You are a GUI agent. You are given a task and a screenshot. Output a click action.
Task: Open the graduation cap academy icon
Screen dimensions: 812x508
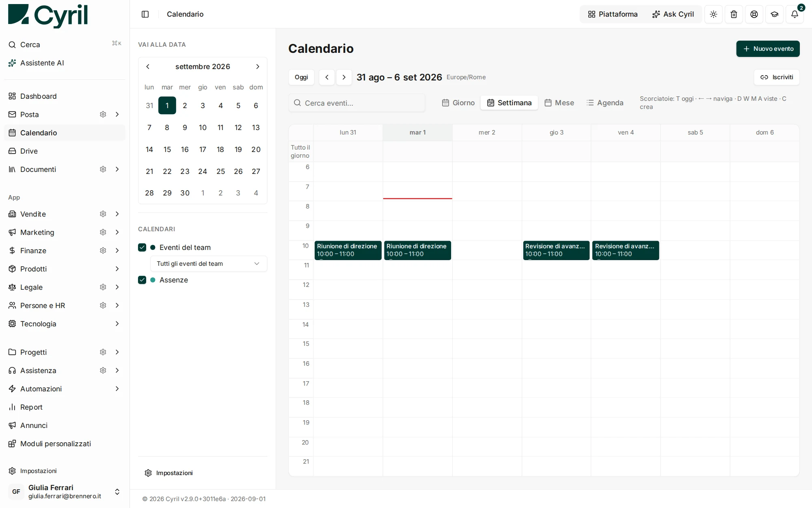(774, 14)
